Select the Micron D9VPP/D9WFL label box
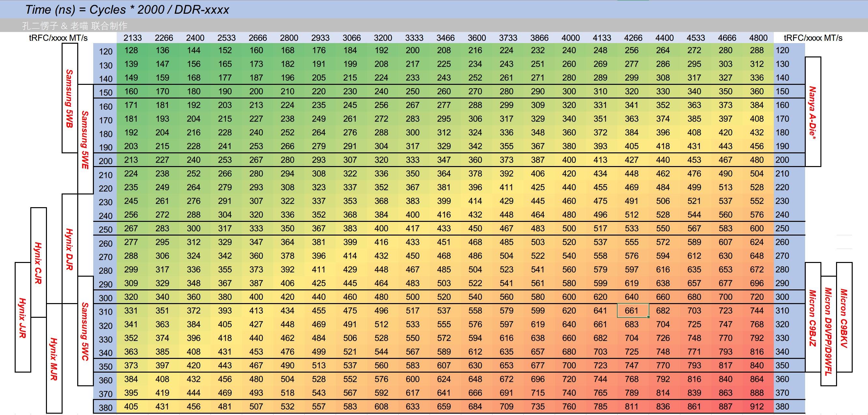The width and height of the screenshot is (868, 415). pyautogui.click(x=829, y=331)
